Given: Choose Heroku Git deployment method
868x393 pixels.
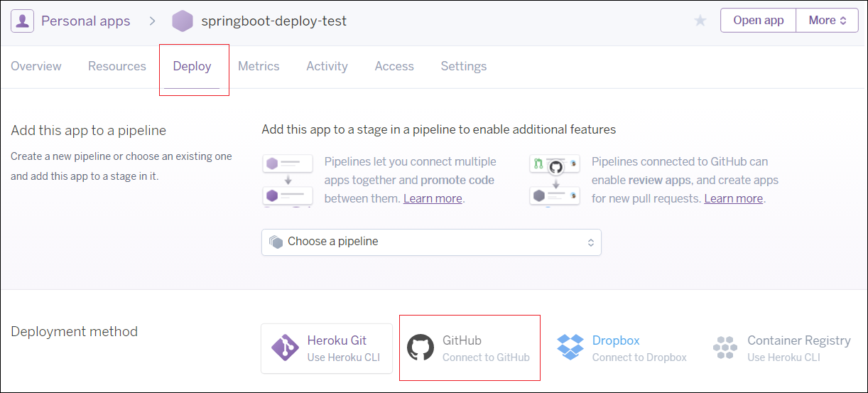Looking at the screenshot, I should point(327,348).
